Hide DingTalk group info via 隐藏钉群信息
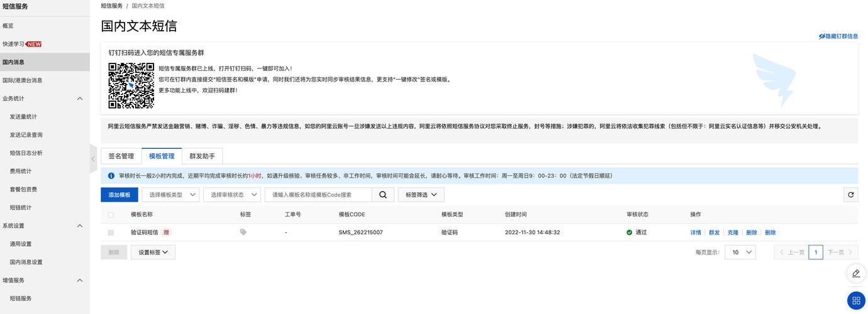Image resolution: width=868 pixels, height=314 pixels. (838, 36)
